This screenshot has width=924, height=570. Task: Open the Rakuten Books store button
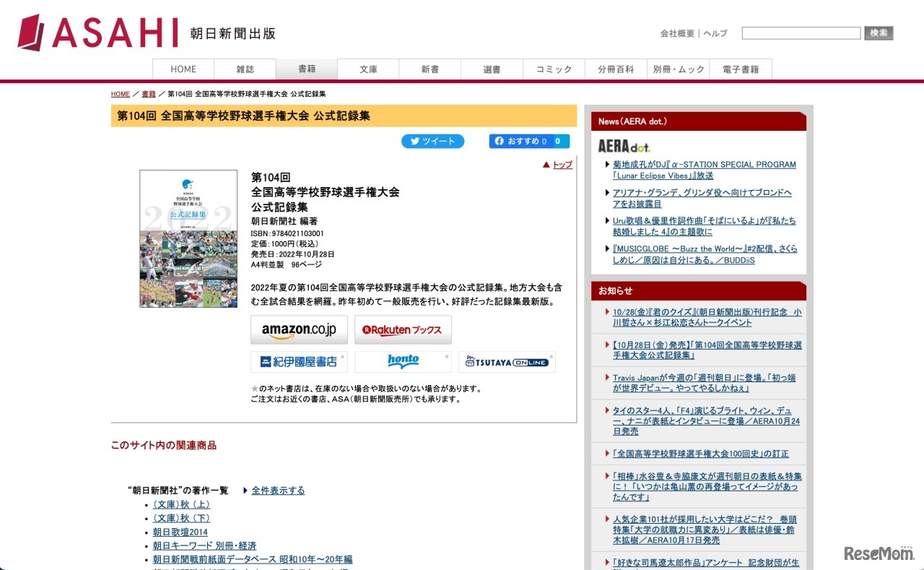point(403,330)
